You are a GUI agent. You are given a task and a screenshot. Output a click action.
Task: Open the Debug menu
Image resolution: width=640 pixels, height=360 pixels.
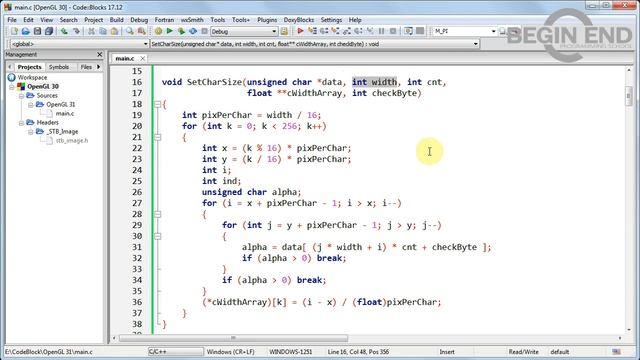139,20
